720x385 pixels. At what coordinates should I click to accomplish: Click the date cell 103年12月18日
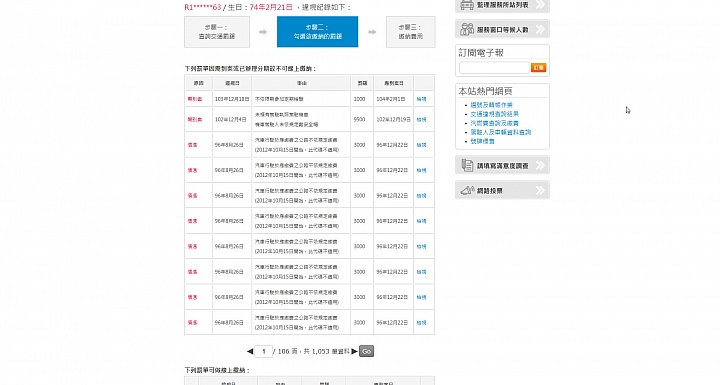click(232, 99)
